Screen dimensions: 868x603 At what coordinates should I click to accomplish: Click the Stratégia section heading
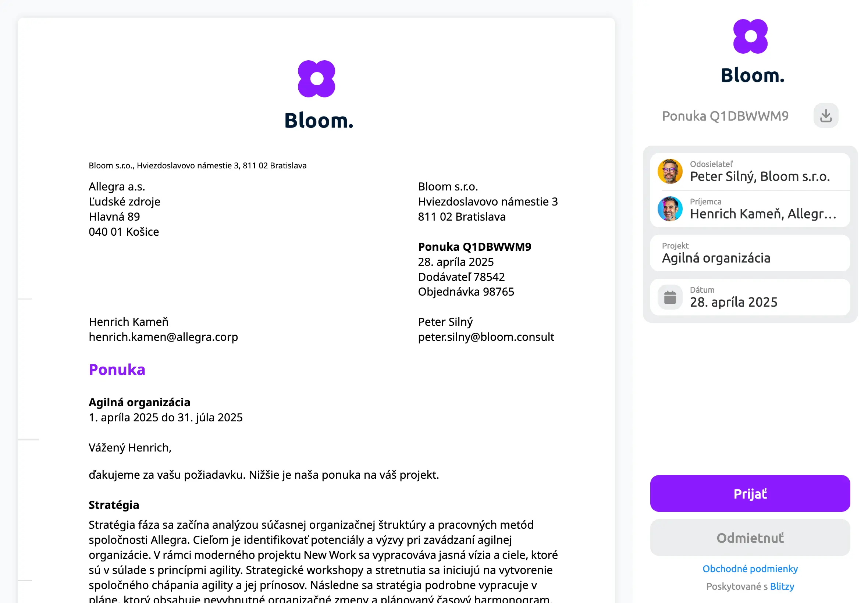(x=114, y=505)
